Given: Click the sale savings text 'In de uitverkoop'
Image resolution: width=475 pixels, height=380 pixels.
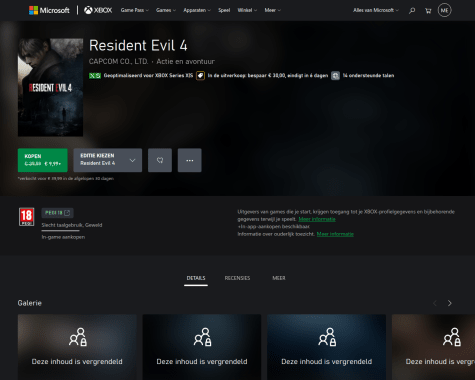Looking at the screenshot, I should [x=268, y=76].
